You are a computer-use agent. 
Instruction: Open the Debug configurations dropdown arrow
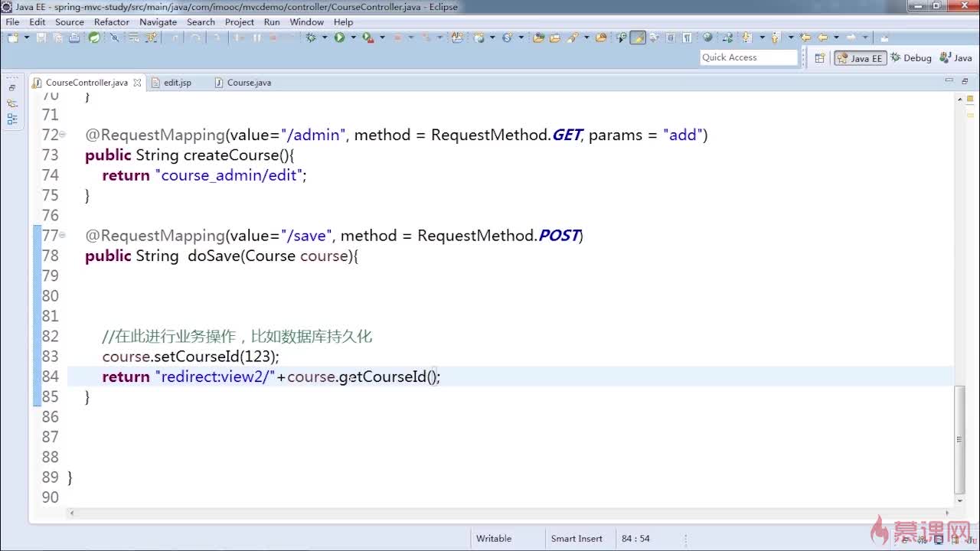(x=325, y=37)
